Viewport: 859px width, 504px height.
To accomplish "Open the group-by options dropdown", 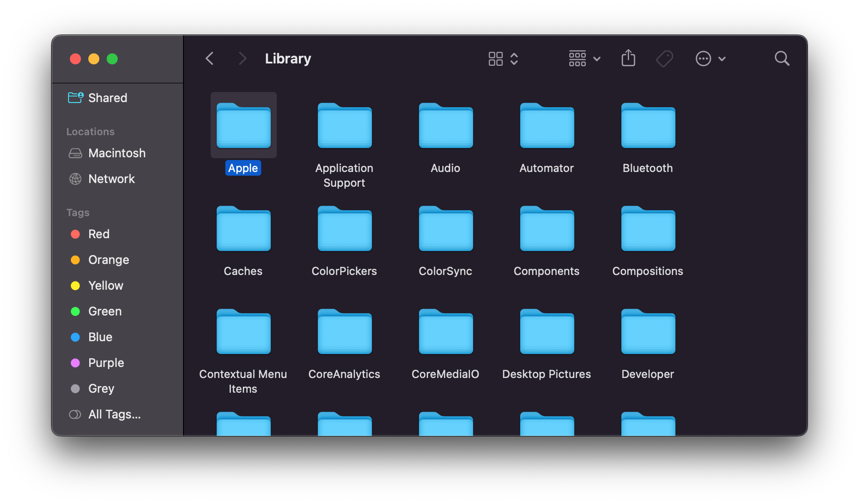I will (584, 58).
